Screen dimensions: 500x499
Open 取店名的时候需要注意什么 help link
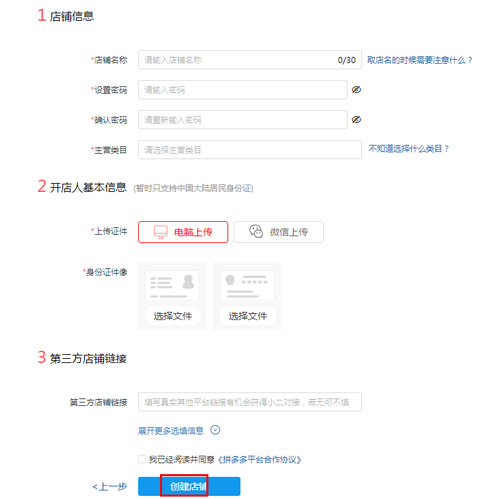click(x=419, y=60)
